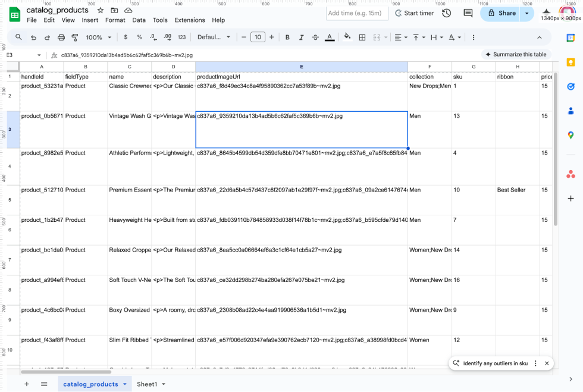Toggle strikethrough formatting
This screenshot has height=392, width=583.
point(315,37)
